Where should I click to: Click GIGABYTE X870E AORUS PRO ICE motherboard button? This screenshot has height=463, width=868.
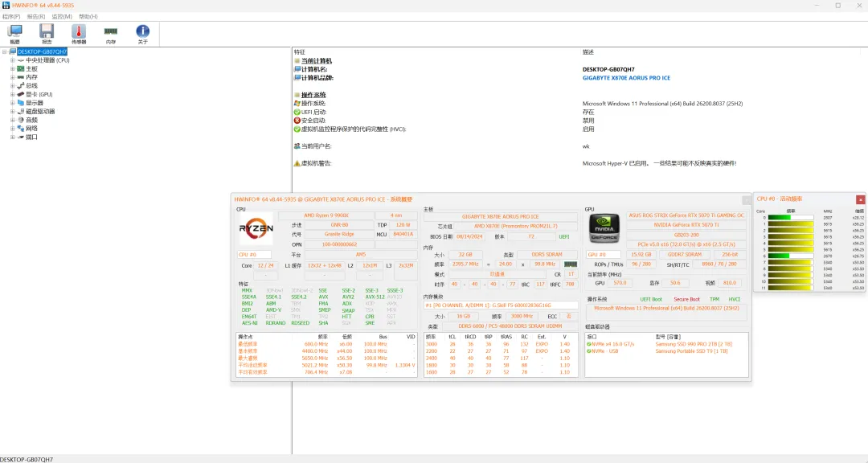click(501, 216)
